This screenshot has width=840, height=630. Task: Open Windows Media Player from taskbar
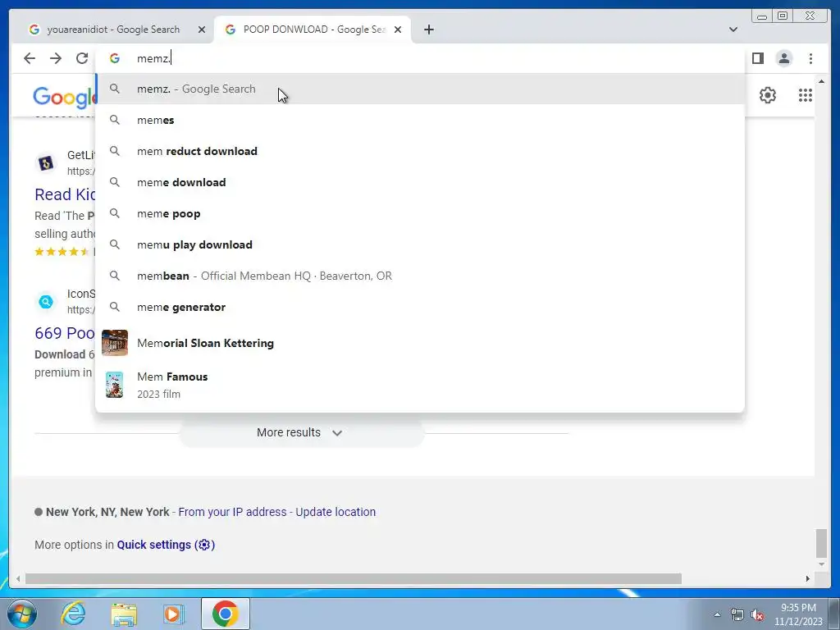(x=174, y=614)
